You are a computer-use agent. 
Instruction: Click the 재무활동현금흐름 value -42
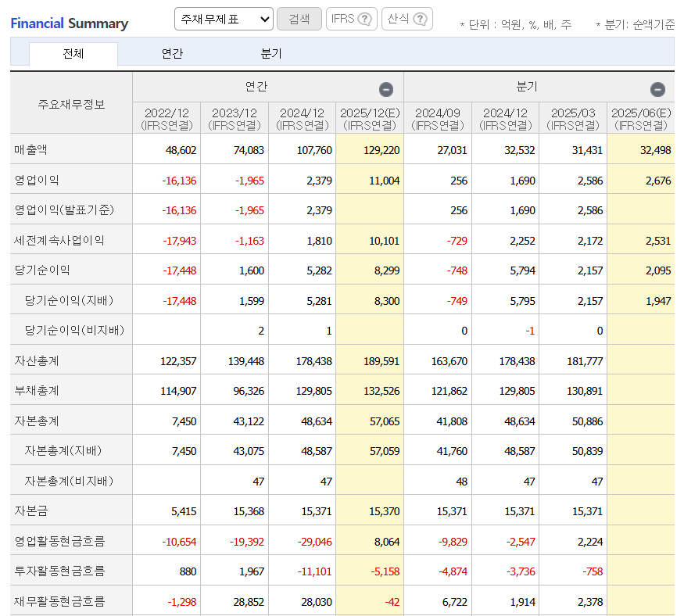coord(392,602)
